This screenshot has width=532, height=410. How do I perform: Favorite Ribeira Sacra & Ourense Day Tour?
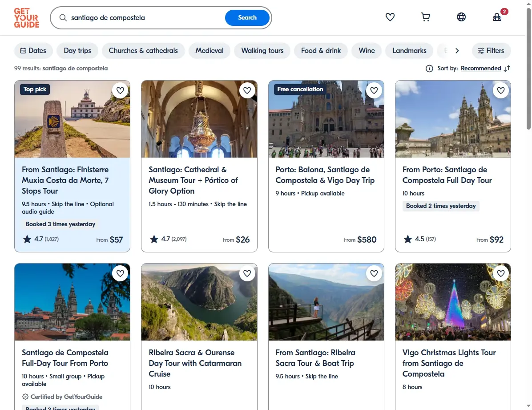click(x=247, y=273)
